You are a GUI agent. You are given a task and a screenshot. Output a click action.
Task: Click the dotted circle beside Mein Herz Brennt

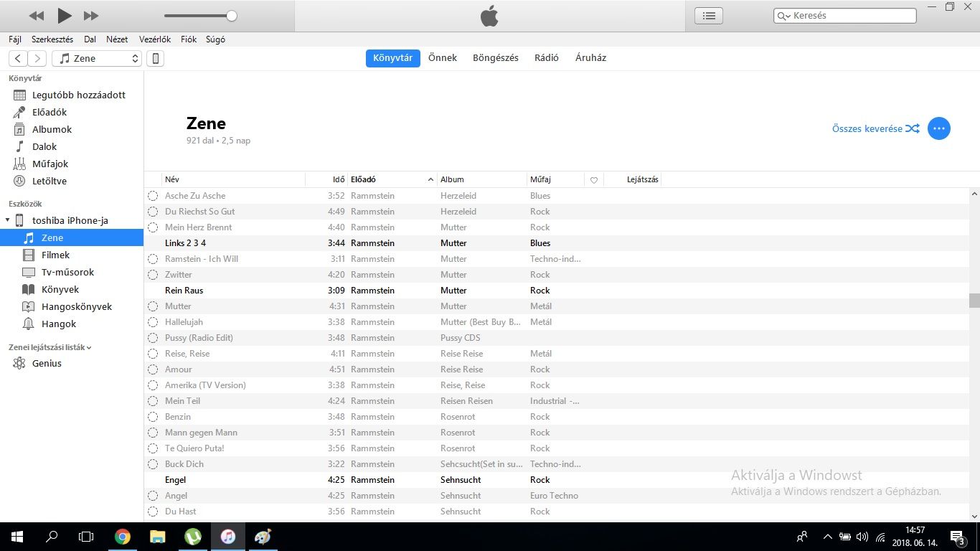click(152, 227)
